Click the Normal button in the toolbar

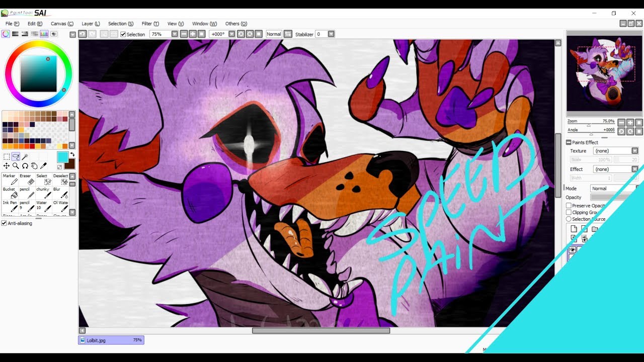tap(274, 34)
